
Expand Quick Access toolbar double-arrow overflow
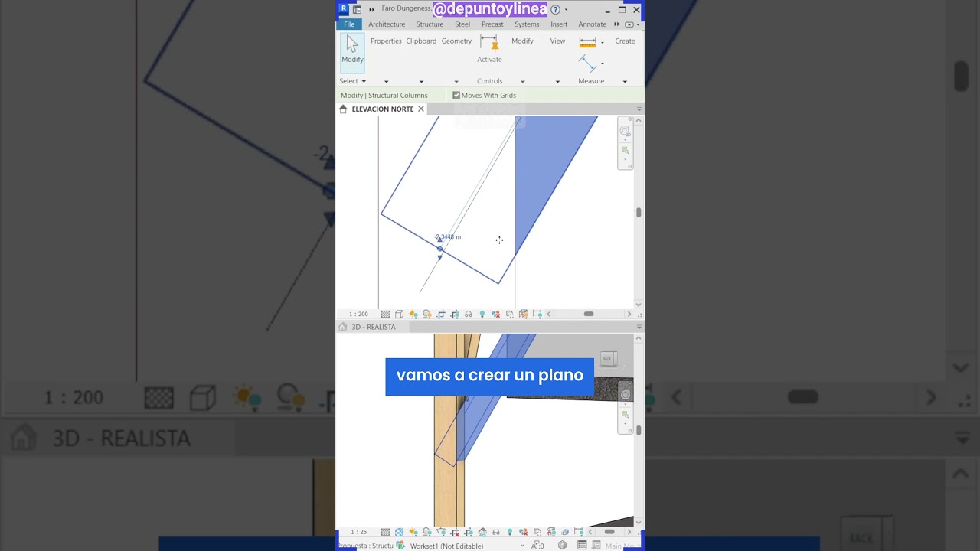coord(372,9)
